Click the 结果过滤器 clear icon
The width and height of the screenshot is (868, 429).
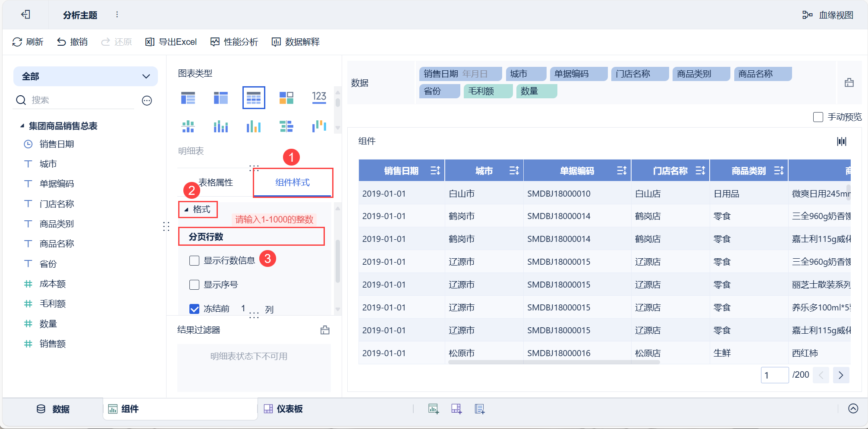[325, 330]
